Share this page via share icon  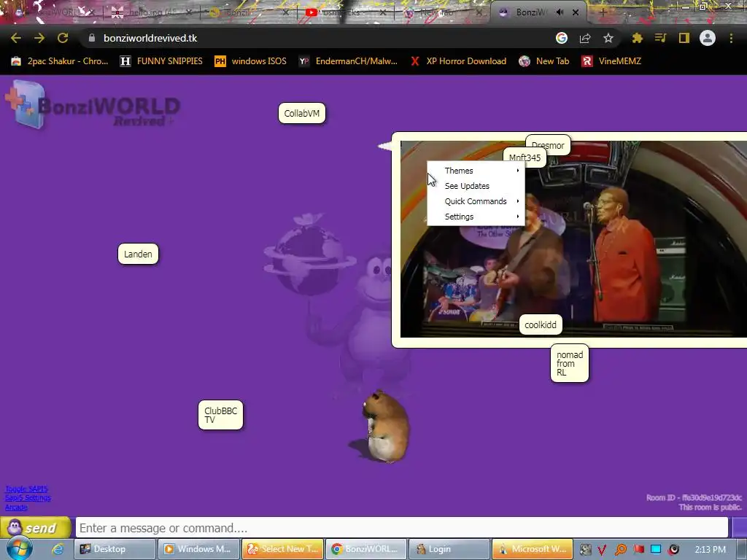click(x=585, y=38)
